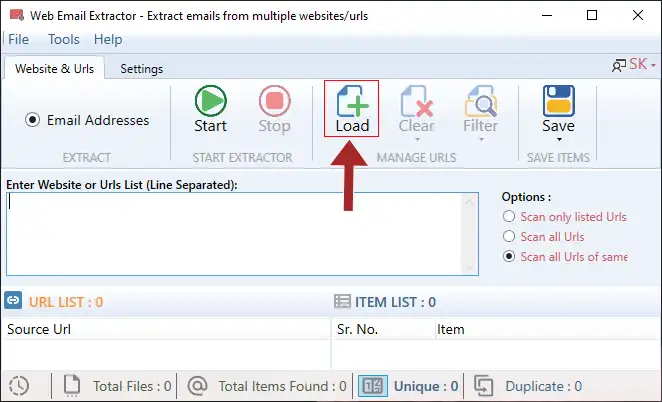
Task: Click 'Unique : 0' status text
Action: point(426,386)
